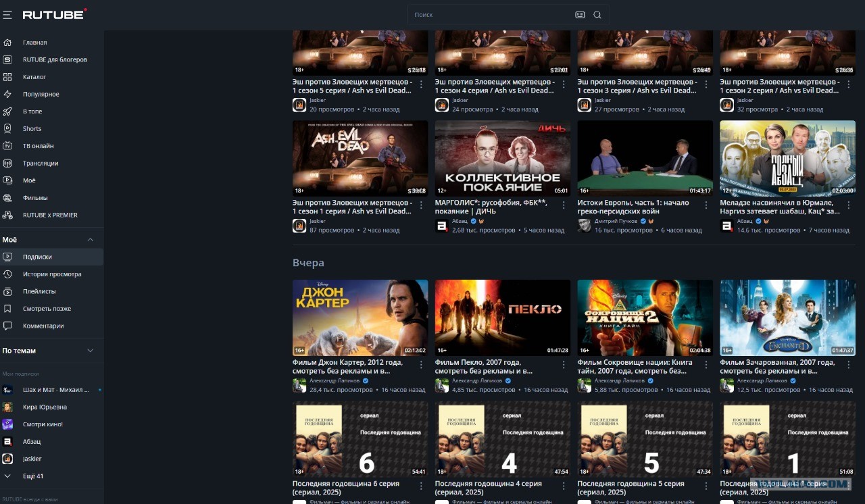Open options menu for Фильм Зачарованная
The width and height of the screenshot is (865, 504).
(x=849, y=365)
